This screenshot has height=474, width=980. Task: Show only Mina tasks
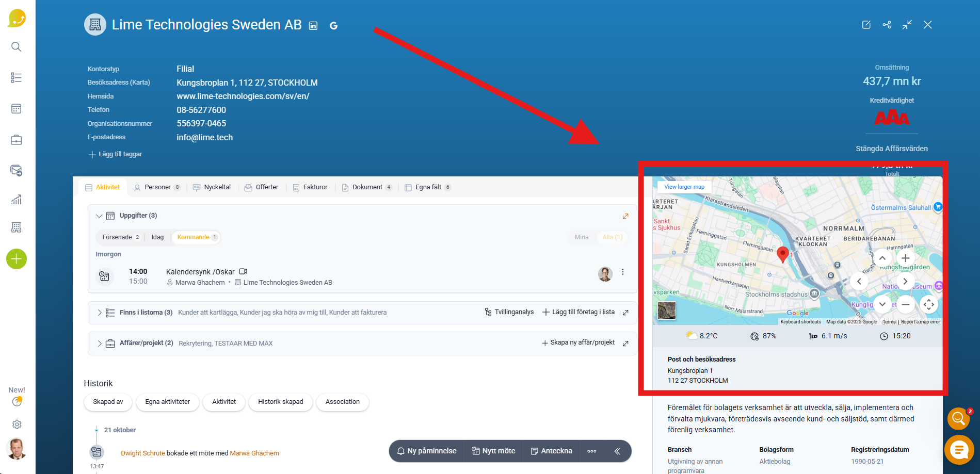pyautogui.click(x=582, y=237)
